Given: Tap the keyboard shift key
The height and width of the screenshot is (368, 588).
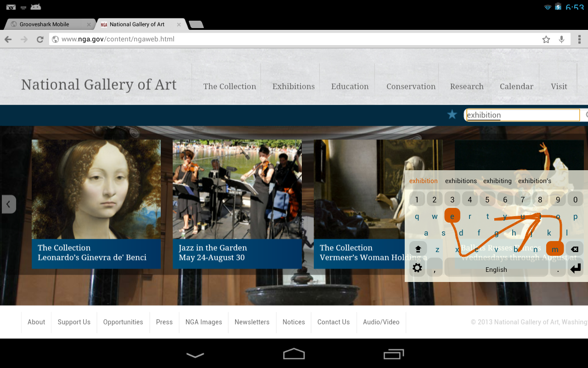Looking at the screenshot, I should click(418, 249).
